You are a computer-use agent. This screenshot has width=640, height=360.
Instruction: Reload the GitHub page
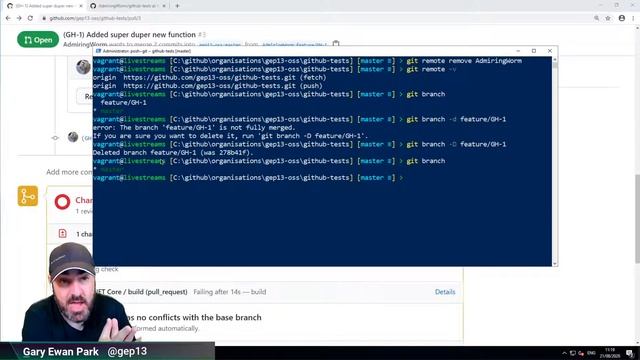pyautogui.click(x=30, y=18)
